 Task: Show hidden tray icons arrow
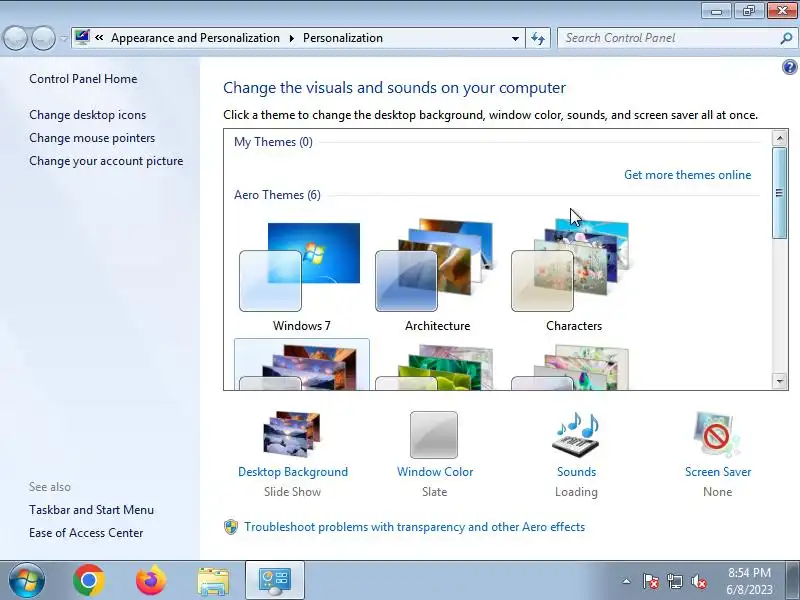(627, 581)
